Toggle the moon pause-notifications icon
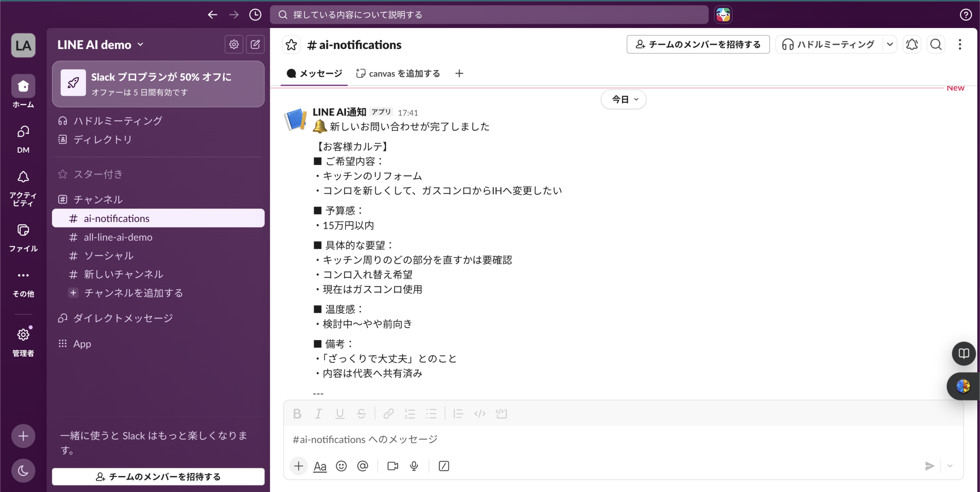The image size is (980, 492). tap(23, 470)
